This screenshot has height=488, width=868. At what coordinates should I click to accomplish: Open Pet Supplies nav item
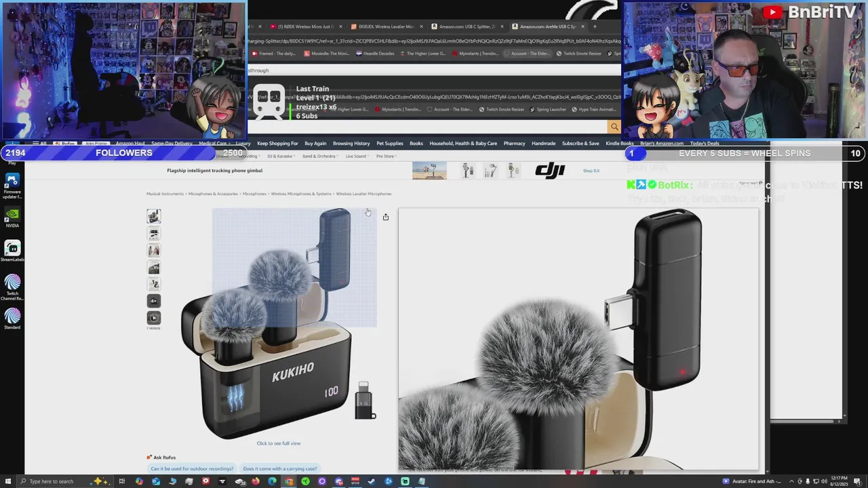pyautogui.click(x=390, y=144)
